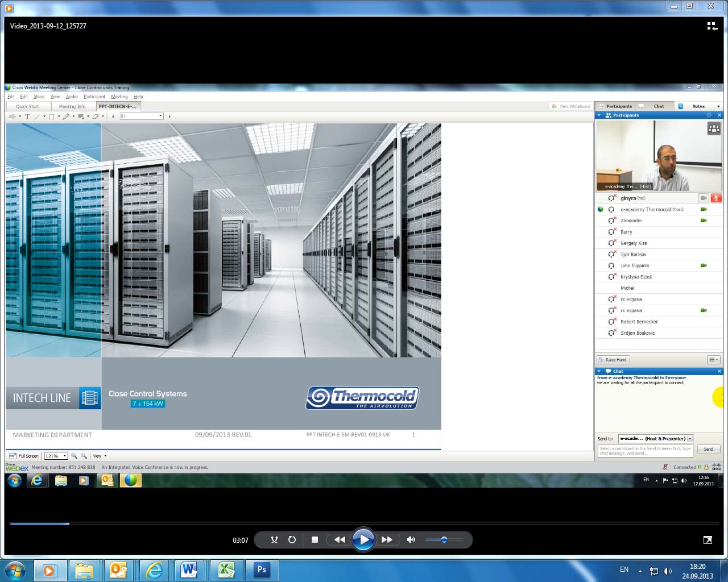Open Outlook from the taskbar

(x=119, y=570)
